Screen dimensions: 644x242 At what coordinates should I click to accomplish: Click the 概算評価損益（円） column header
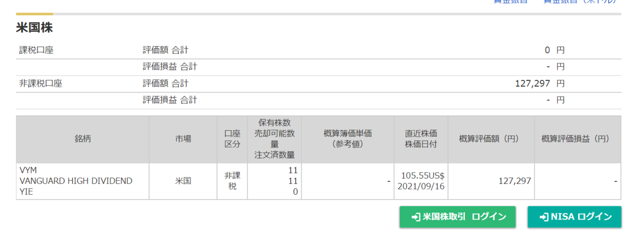point(578,139)
